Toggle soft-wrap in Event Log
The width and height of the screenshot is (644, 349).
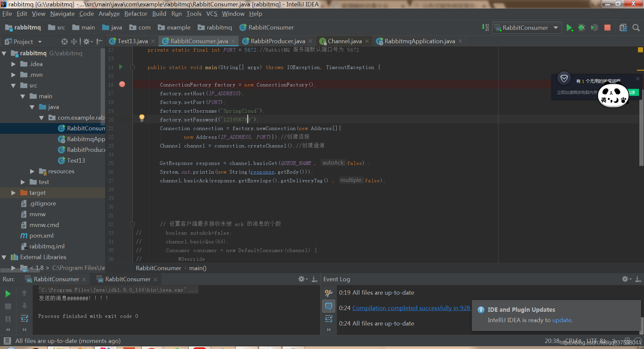pyautogui.click(x=329, y=319)
